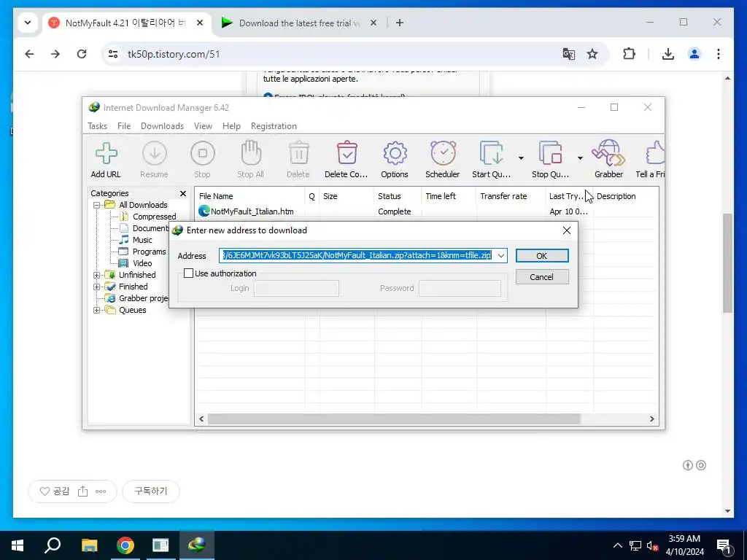Image resolution: width=747 pixels, height=560 pixels.
Task: Open the Help menu
Action: [x=231, y=126]
